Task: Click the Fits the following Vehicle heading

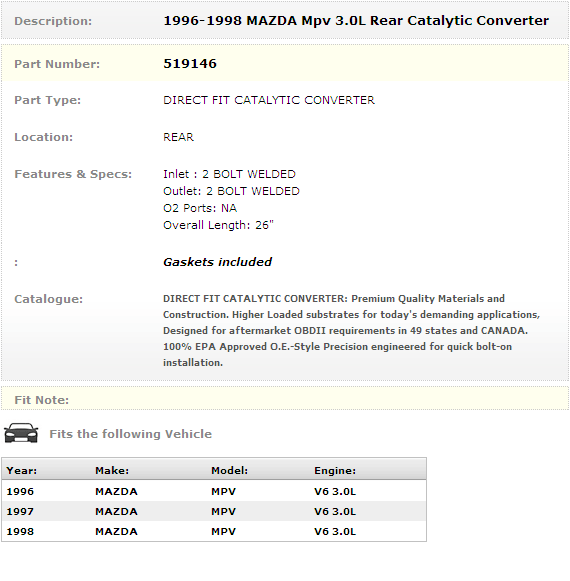Action: [x=130, y=434]
